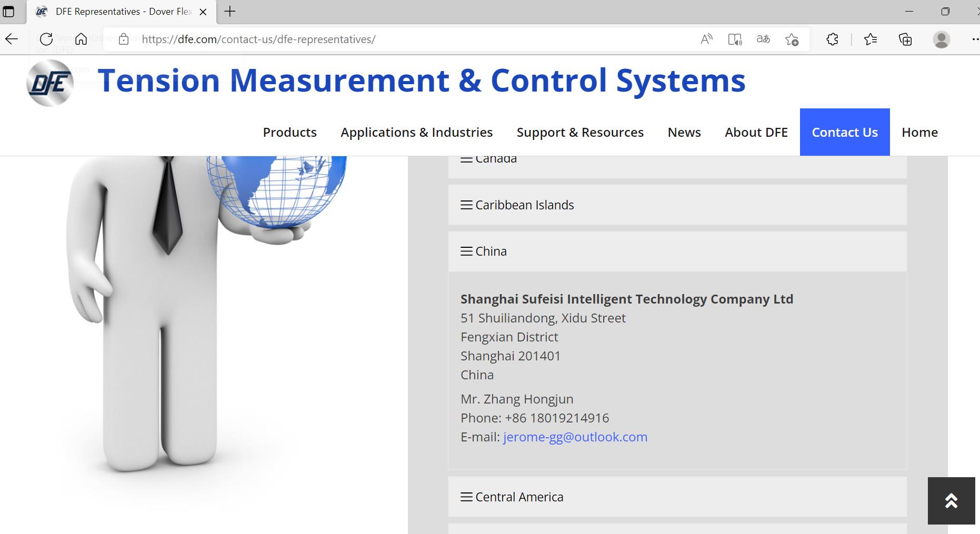
Task: Select the Contact Us menu item
Action: [x=845, y=132]
